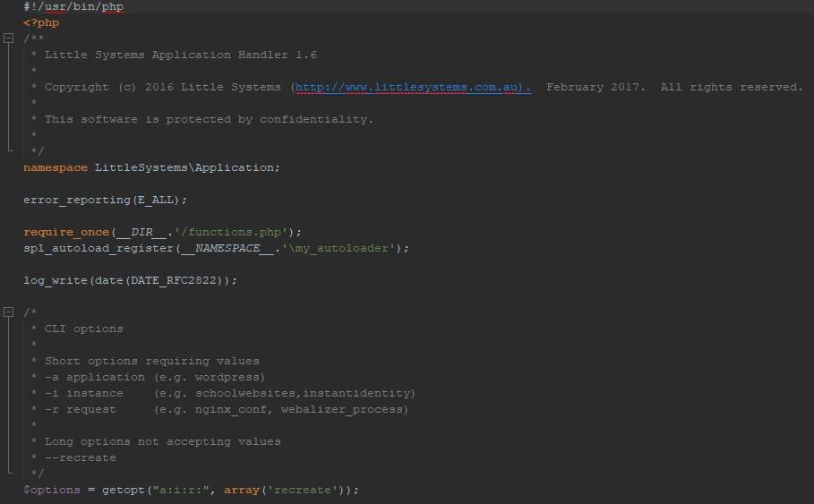The width and height of the screenshot is (814, 504).
Task: Click fold end marker of copyright docblock
Action: click(x=9, y=151)
